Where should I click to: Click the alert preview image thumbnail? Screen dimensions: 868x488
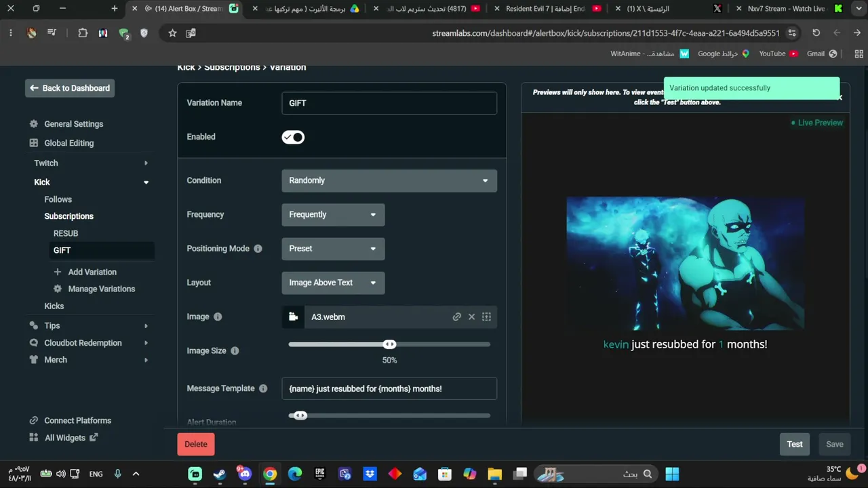click(x=686, y=264)
